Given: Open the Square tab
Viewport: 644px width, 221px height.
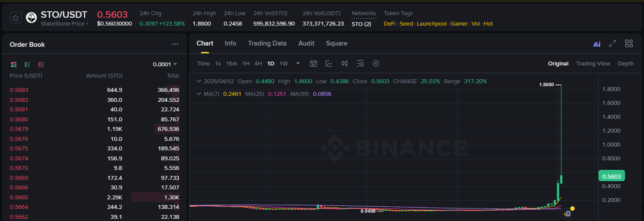Looking at the screenshot, I should pos(337,43).
